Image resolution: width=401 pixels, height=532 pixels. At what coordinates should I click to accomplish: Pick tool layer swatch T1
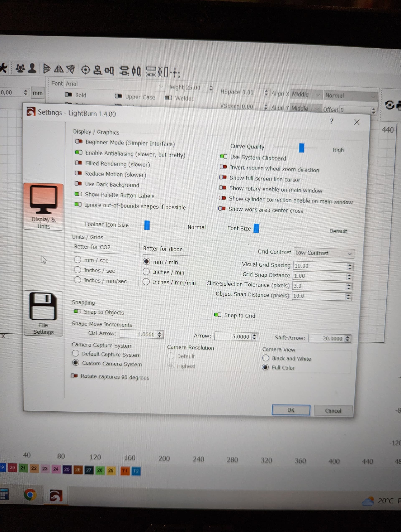pos(125,471)
